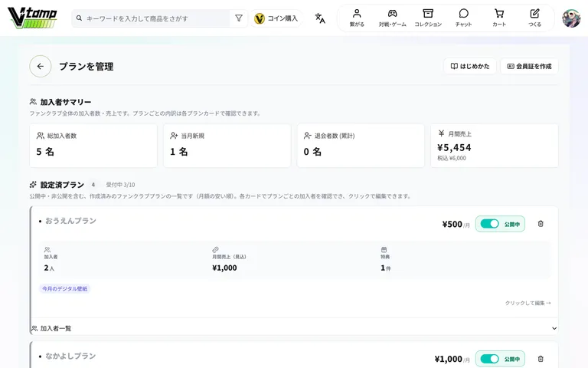Open the user profile avatar

click(x=571, y=18)
